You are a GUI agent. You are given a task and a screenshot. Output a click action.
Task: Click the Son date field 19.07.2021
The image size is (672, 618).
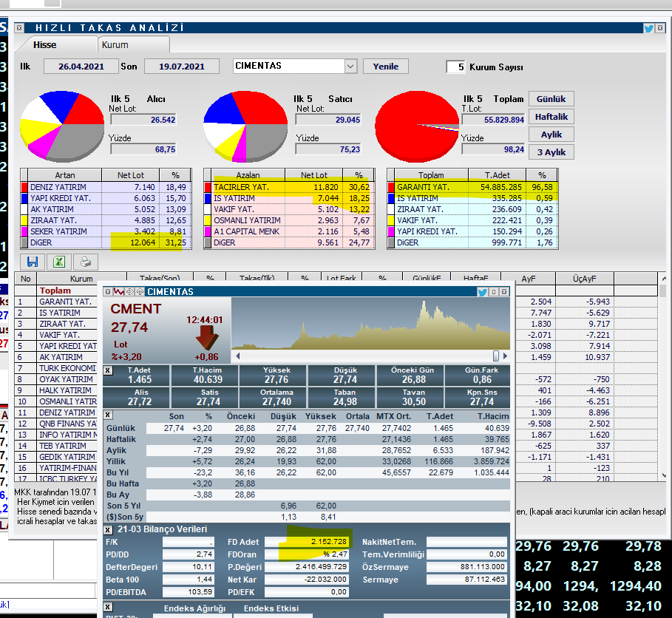point(182,67)
